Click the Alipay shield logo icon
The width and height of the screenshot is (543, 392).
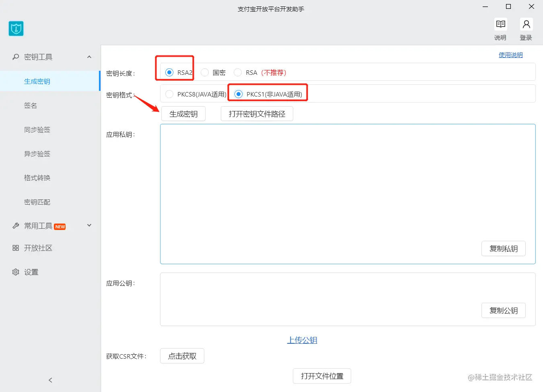[x=16, y=29]
